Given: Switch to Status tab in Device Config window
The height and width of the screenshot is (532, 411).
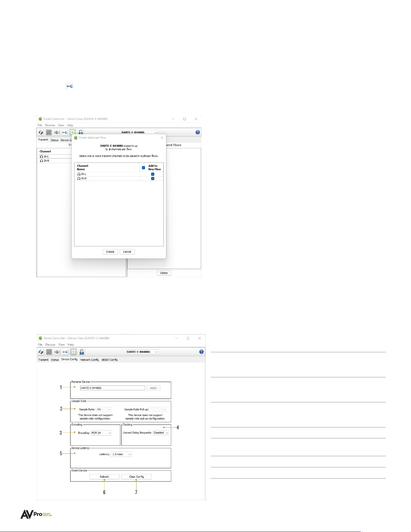Looking at the screenshot, I should coord(55,360).
